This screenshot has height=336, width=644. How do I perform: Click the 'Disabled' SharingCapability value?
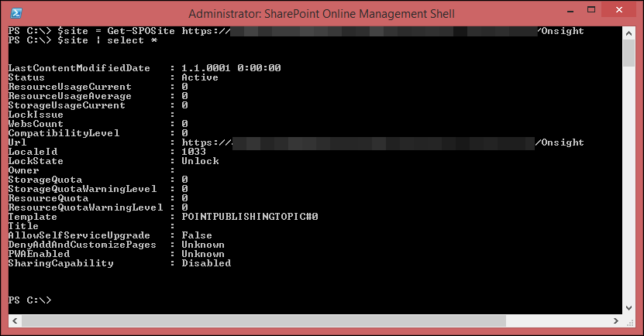(206, 263)
